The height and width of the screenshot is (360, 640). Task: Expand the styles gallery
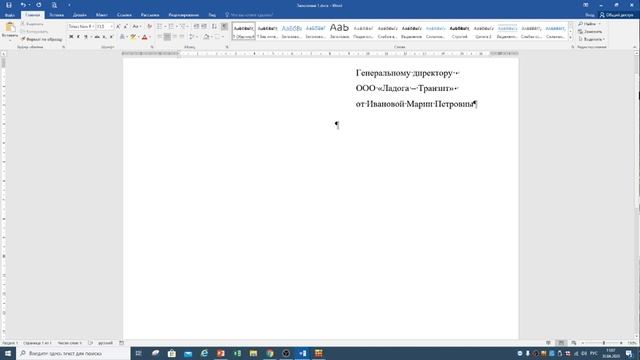click(571, 38)
